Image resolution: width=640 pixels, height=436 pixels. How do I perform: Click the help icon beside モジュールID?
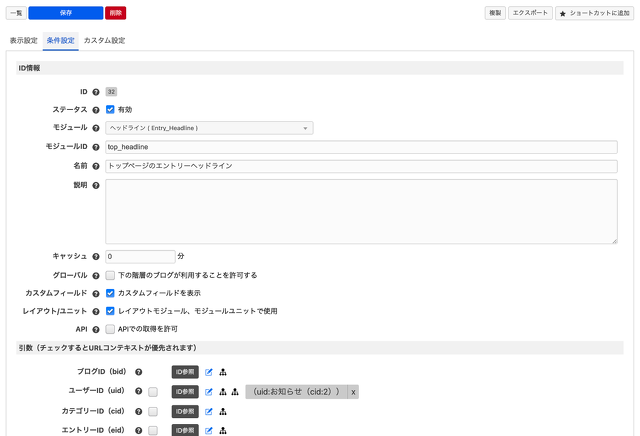pyautogui.click(x=96, y=147)
